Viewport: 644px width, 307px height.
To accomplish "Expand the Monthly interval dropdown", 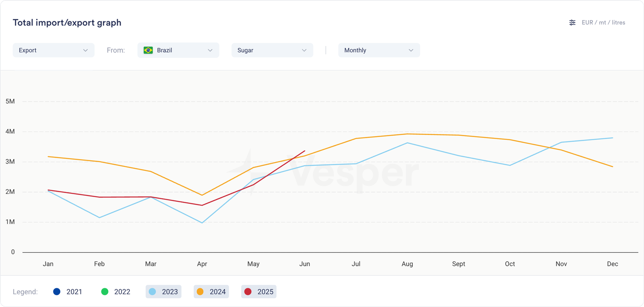I will [378, 50].
